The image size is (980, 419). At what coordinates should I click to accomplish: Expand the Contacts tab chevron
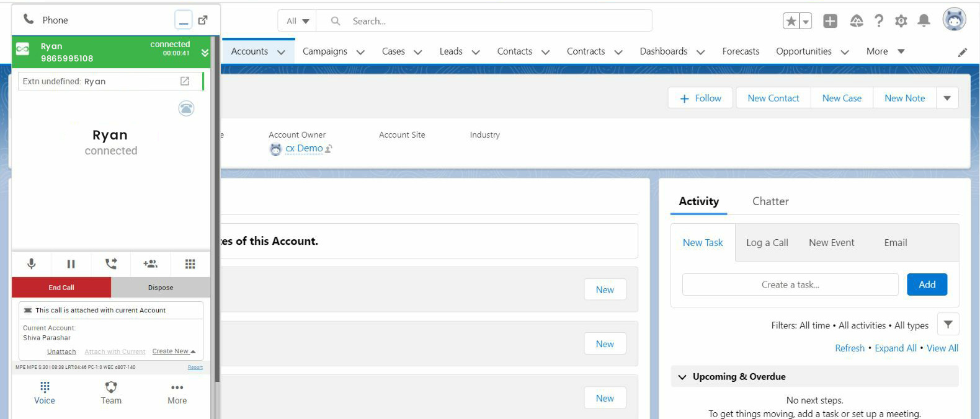point(546,52)
